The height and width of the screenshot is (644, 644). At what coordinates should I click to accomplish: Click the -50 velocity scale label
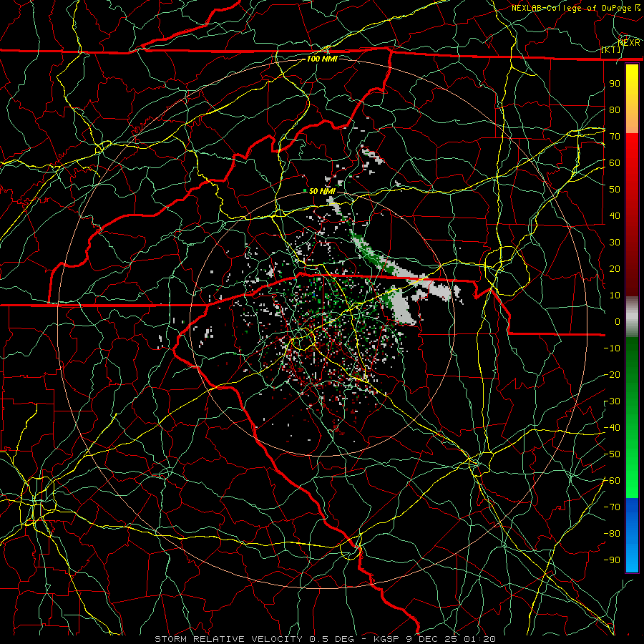[612, 454]
